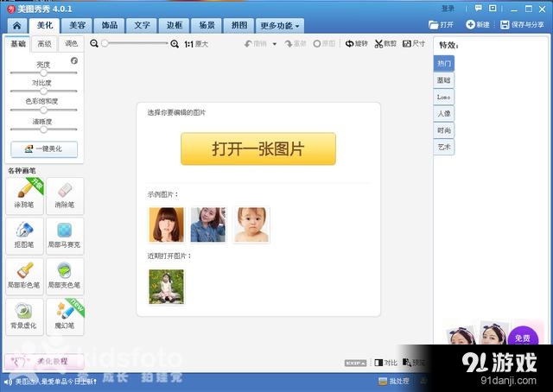Click the zoom in magnifier icon
553x392 pixels.
pos(175,44)
